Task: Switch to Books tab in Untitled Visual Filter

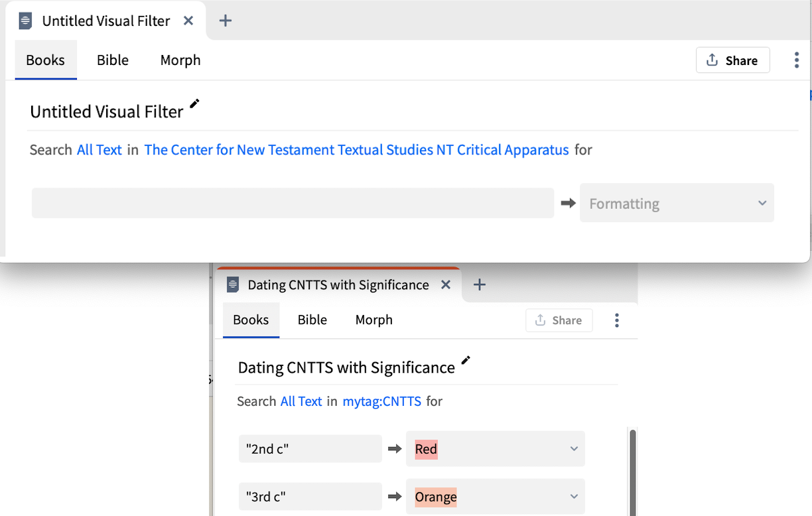Action: tap(46, 60)
